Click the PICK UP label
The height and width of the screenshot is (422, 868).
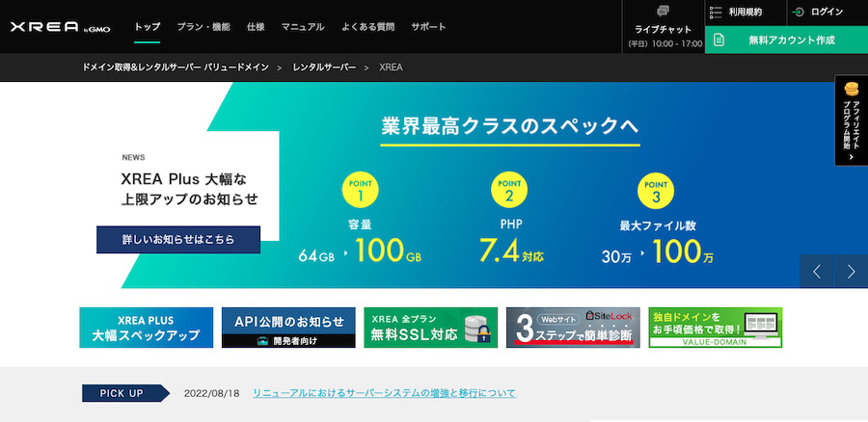coord(125,393)
